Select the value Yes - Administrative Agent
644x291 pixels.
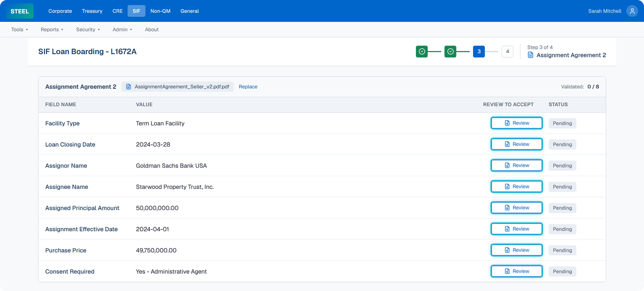[x=171, y=271]
